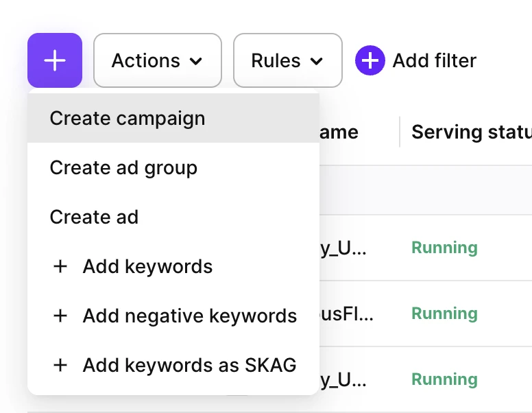Click the truncated name 'usFl...' cell
532x413 pixels.
346,314
